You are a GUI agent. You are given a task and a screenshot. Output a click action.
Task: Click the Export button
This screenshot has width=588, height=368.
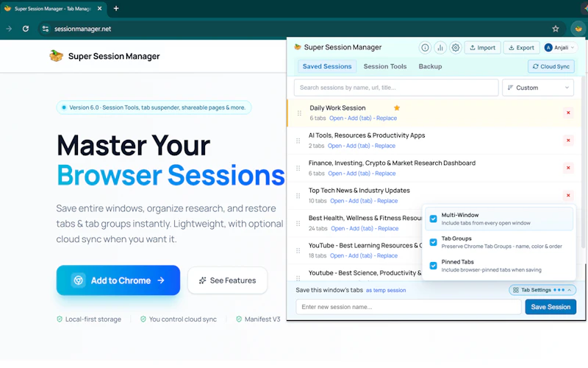click(x=521, y=48)
